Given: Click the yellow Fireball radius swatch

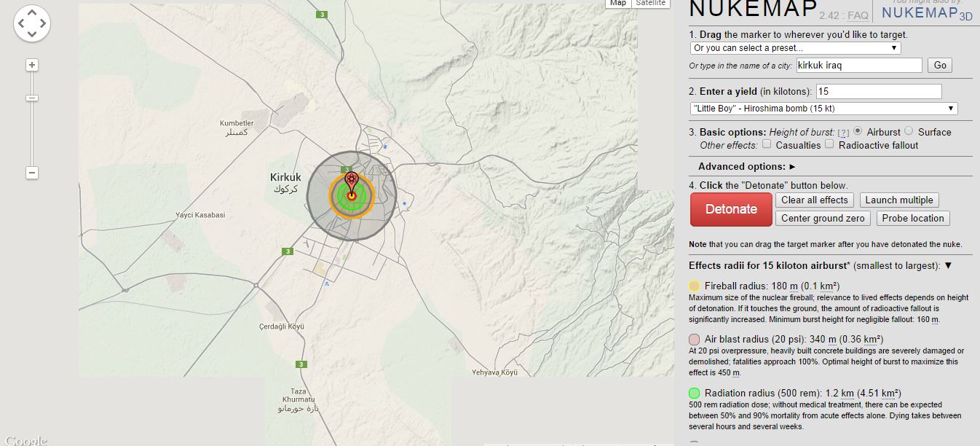Looking at the screenshot, I should click(695, 286).
